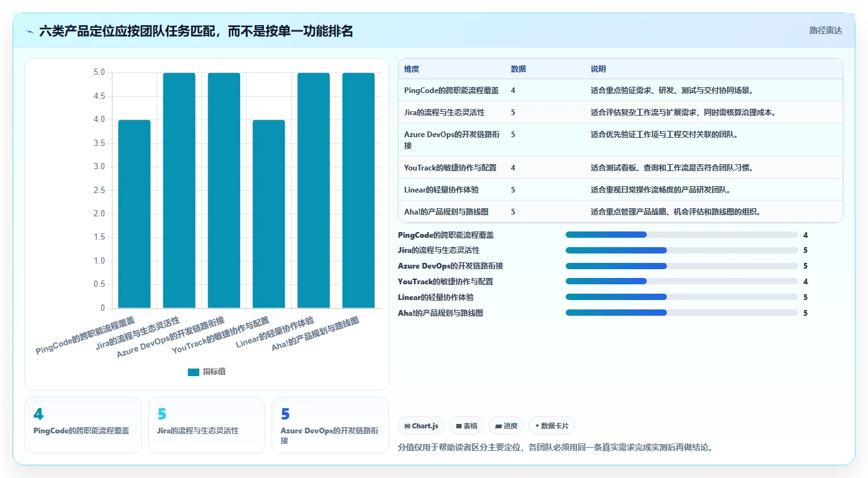Screen dimensions: 868x478
Task: Click the Aha! bar in the chart
Action: pos(358,191)
